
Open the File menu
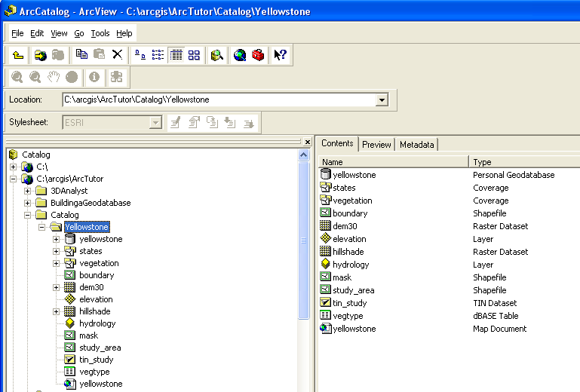point(17,33)
